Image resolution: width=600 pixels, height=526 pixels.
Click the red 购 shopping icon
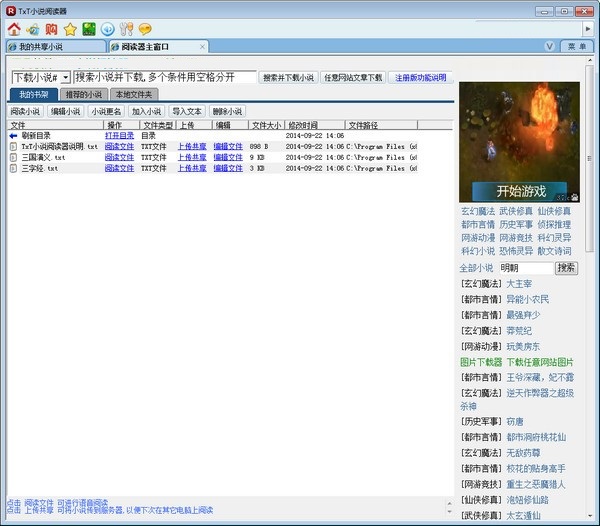[x=51, y=29]
